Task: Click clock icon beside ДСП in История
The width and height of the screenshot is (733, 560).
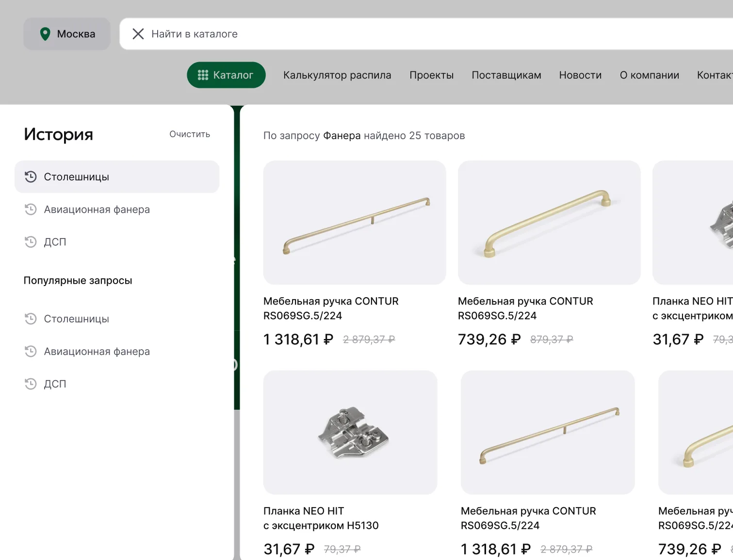Action: 31,241
